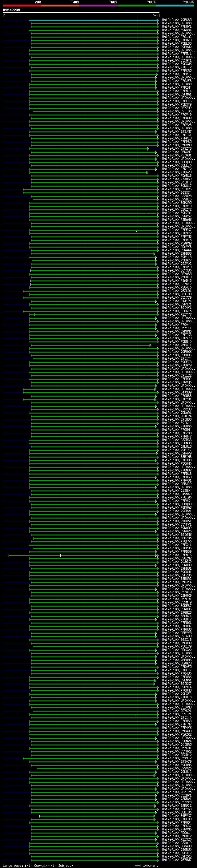The height and width of the screenshot is (868, 197).
Task: Click hit UniRef100_Q9LN01
Action: click(177, 680)
